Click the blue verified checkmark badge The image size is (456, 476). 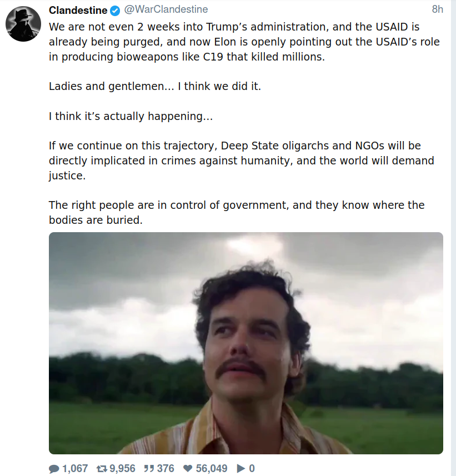(115, 11)
